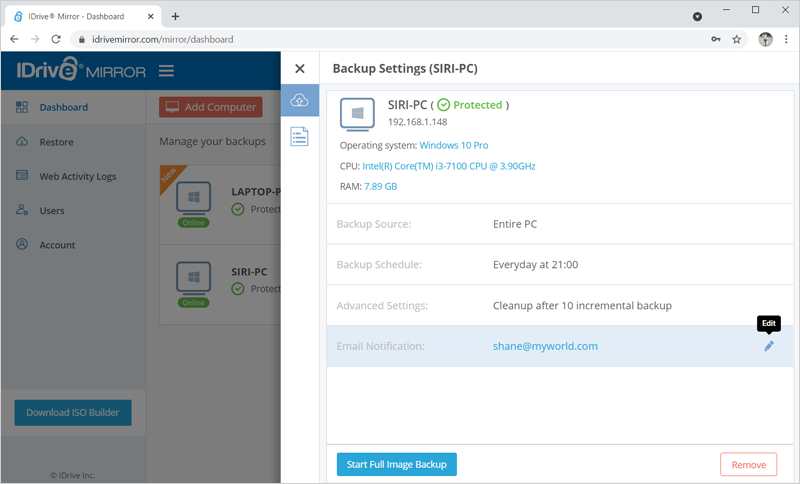The height and width of the screenshot is (484, 800).
Task: Click the LAPTOP card Protected check icon
Action: (x=238, y=209)
